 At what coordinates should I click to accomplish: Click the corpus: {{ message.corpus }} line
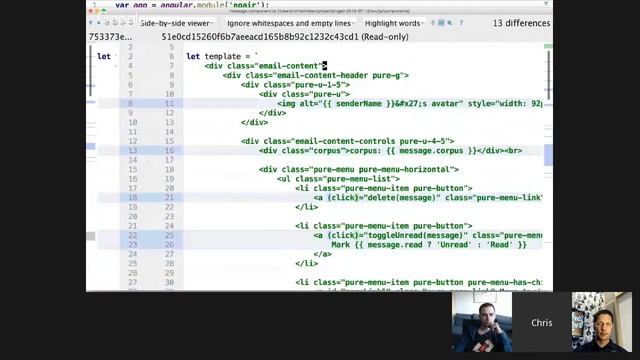pos(390,150)
